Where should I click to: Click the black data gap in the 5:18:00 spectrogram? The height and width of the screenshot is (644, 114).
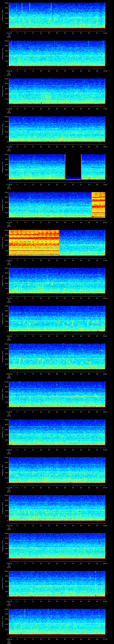73,167
